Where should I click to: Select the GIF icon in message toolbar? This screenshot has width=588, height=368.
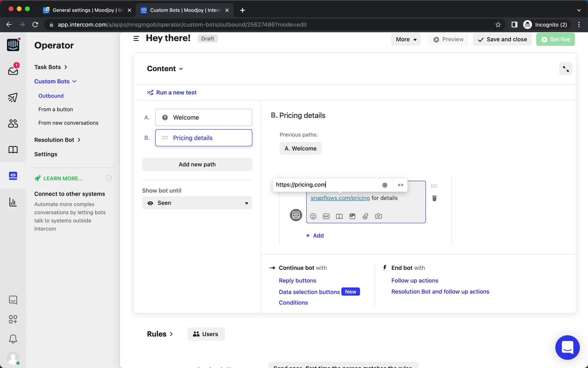pyautogui.click(x=326, y=216)
